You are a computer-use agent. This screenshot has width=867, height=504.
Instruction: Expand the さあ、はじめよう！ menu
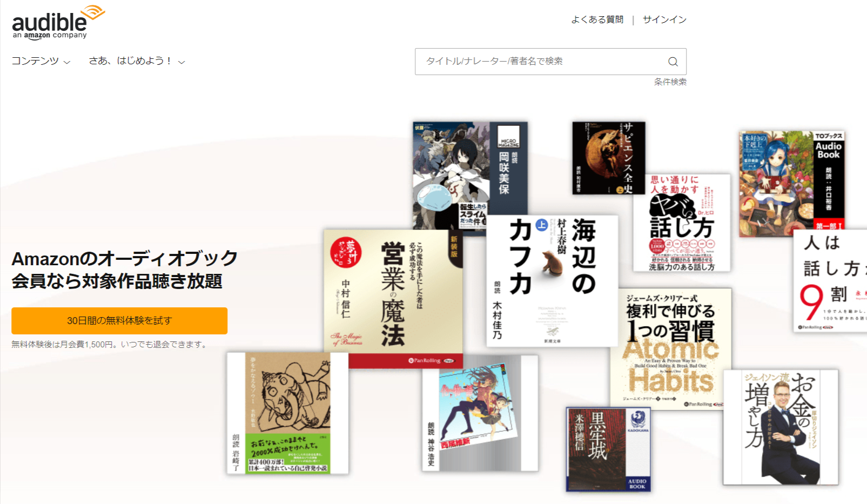point(137,61)
